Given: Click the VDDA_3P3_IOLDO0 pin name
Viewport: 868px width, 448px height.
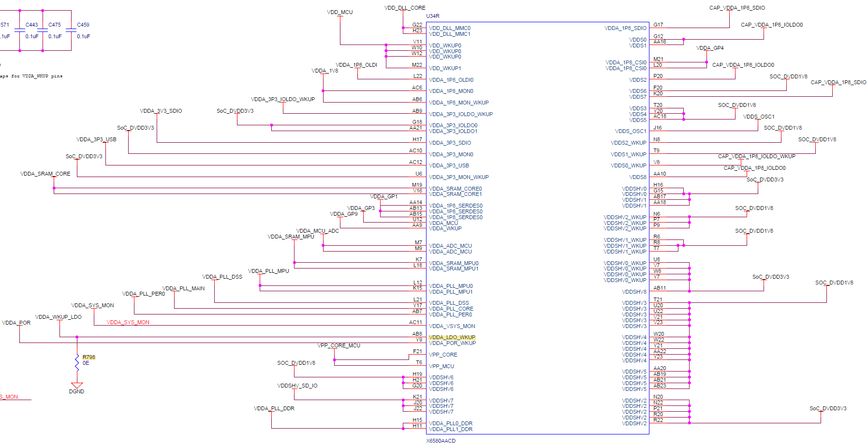Looking at the screenshot, I should tap(453, 125).
